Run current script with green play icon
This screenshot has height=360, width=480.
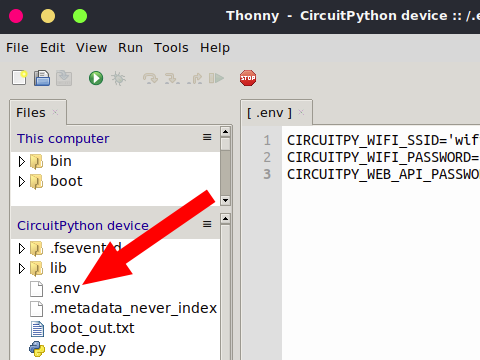pos(96,78)
